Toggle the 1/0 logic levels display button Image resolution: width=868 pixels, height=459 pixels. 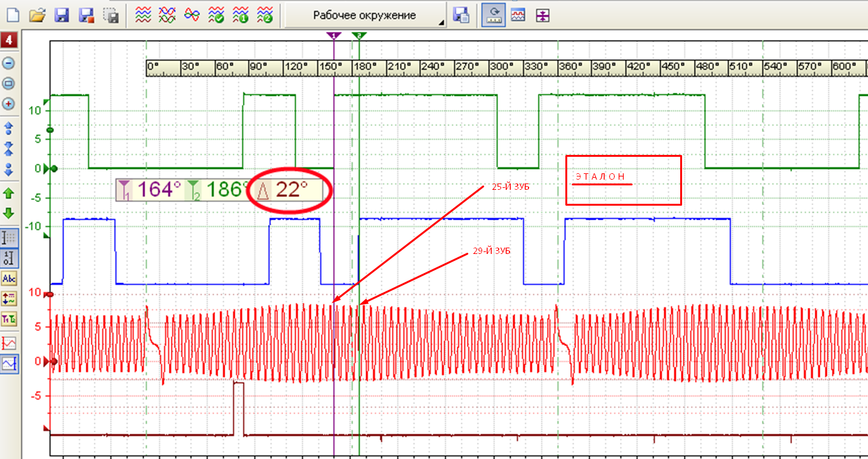click(x=10, y=258)
